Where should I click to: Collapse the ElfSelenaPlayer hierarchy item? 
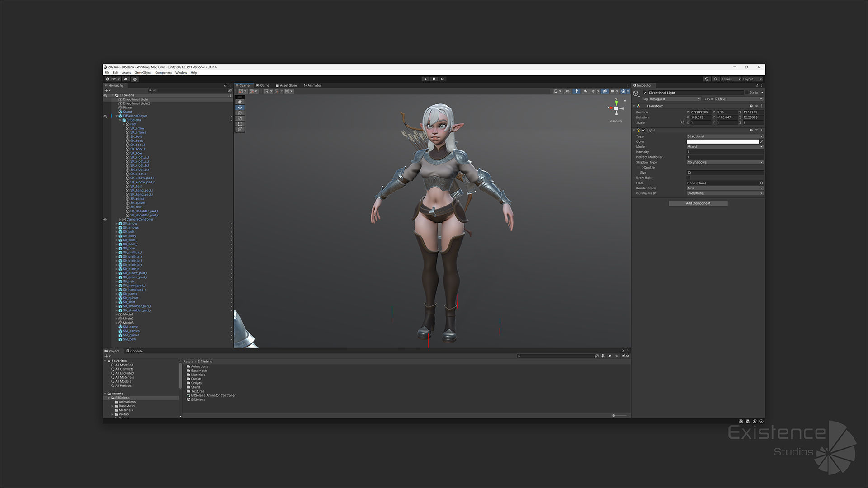(116, 116)
